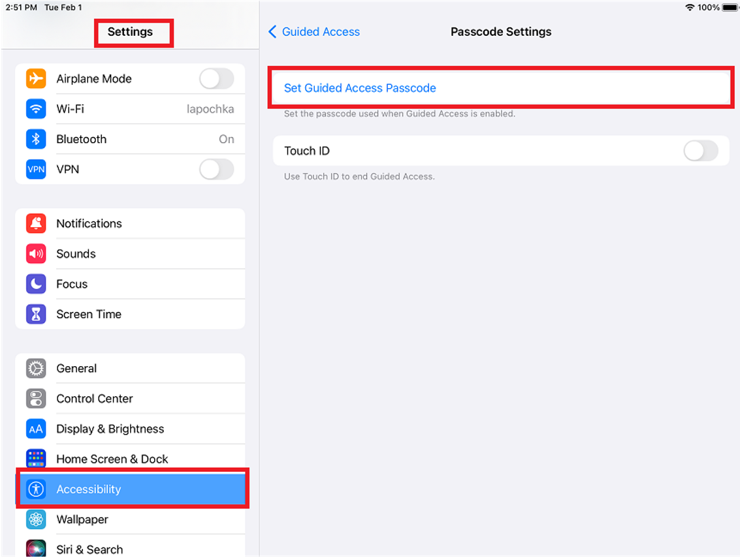Click the Screen Time hourglass icon
Viewport: 740px width, 560px height.
[36, 314]
